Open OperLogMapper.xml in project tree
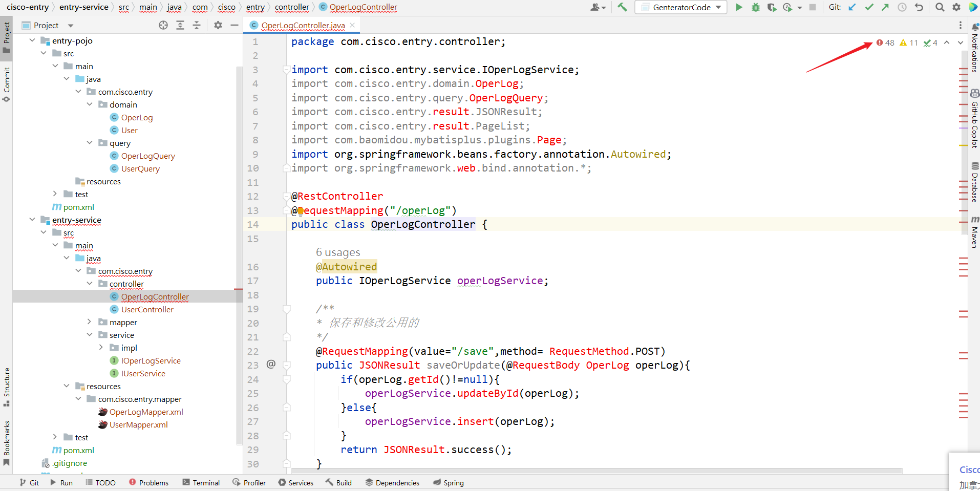 coord(146,412)
